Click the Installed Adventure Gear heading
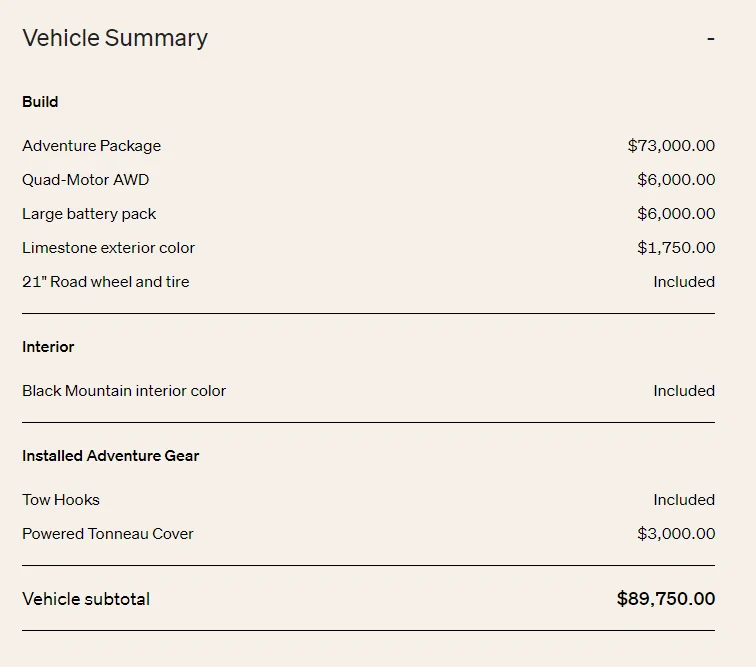756x667 pixels. tap(110, 456)
